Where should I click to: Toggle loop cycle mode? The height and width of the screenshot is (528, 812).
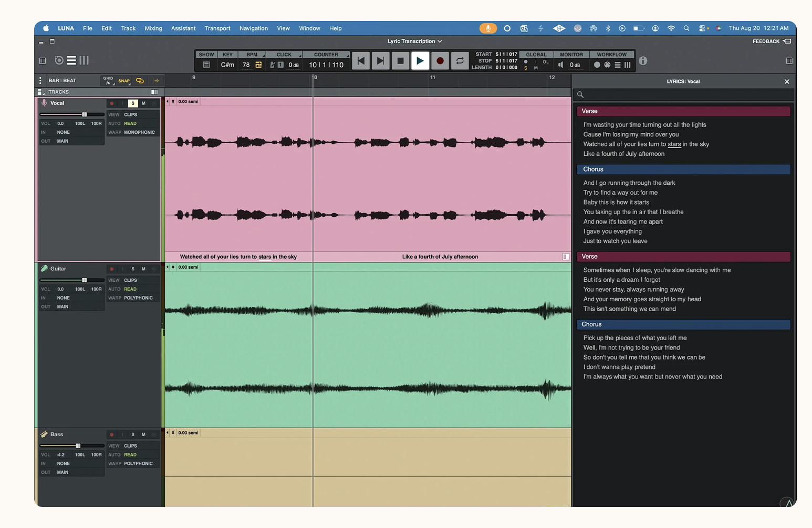pos(460,61)
